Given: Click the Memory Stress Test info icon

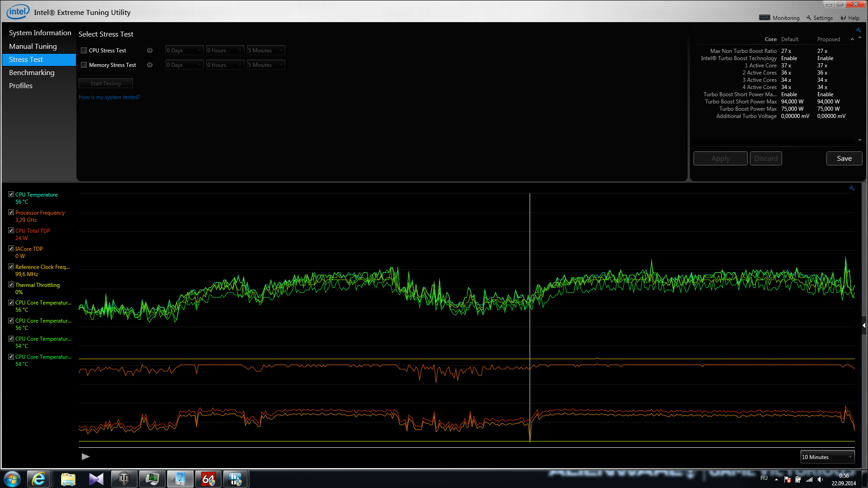Looking at the screenshot, I should (x=150, y=65).
